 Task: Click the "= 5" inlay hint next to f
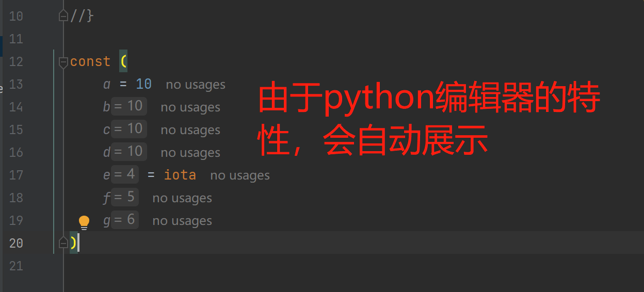point(125,197)
